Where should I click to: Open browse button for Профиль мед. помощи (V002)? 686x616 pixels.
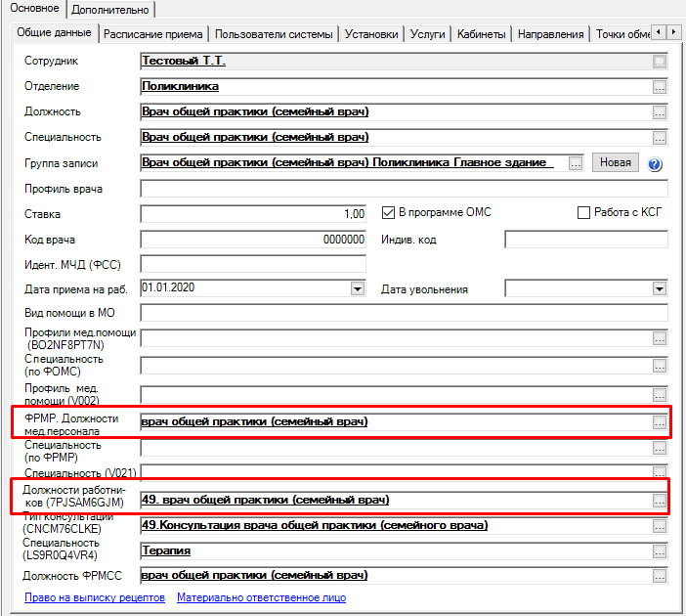pos(660,395)
